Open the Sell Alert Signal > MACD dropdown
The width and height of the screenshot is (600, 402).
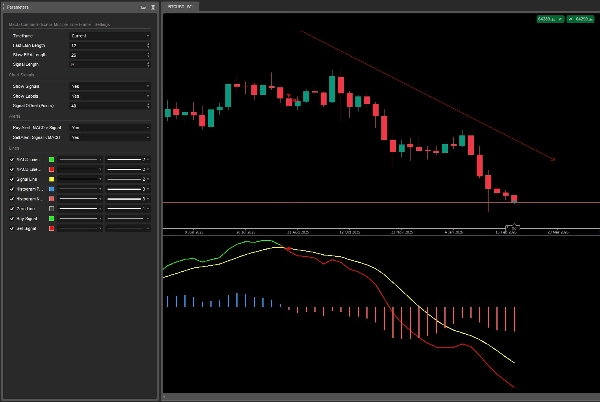[x=110, y=137]
